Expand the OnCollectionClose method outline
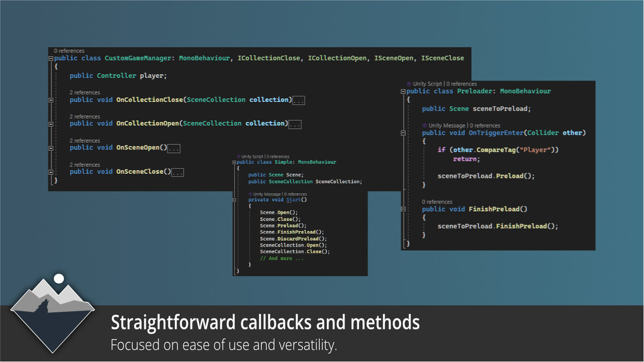The width and height of the screenshot is (644, 362). click(x=51, y=100)
